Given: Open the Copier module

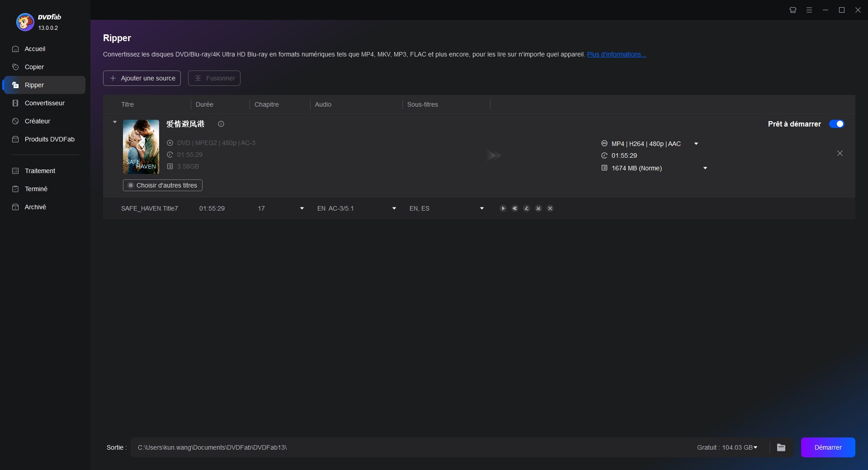Looking at the screenshot, I should pos(44,67).
